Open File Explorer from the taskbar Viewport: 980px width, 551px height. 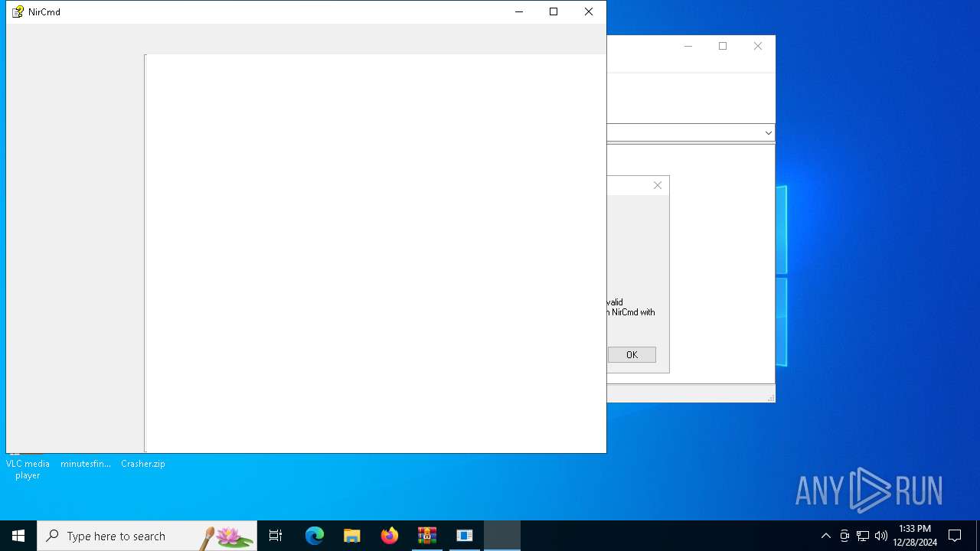(x=352, y=536)
